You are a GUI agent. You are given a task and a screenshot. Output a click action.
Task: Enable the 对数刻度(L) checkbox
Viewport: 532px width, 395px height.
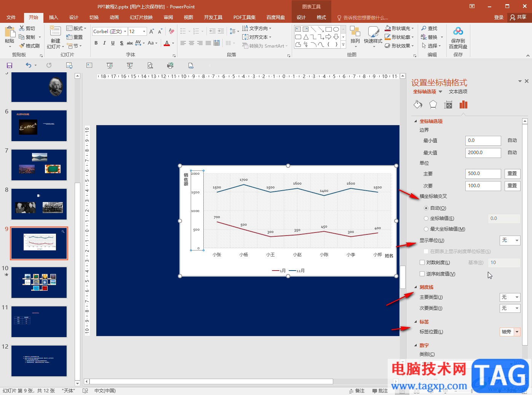tap(422, 263)
